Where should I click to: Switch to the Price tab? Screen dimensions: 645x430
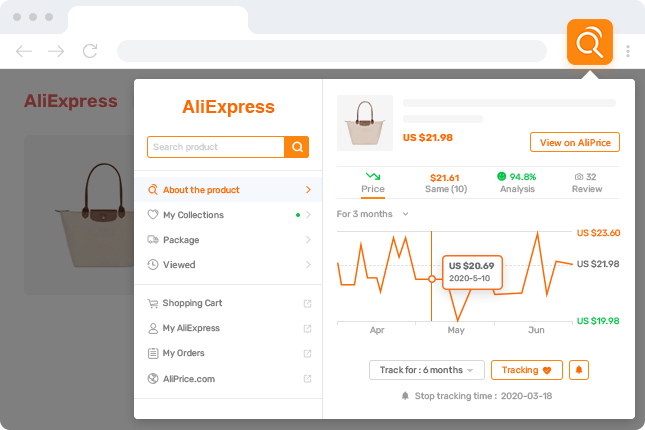coord(373,184)
